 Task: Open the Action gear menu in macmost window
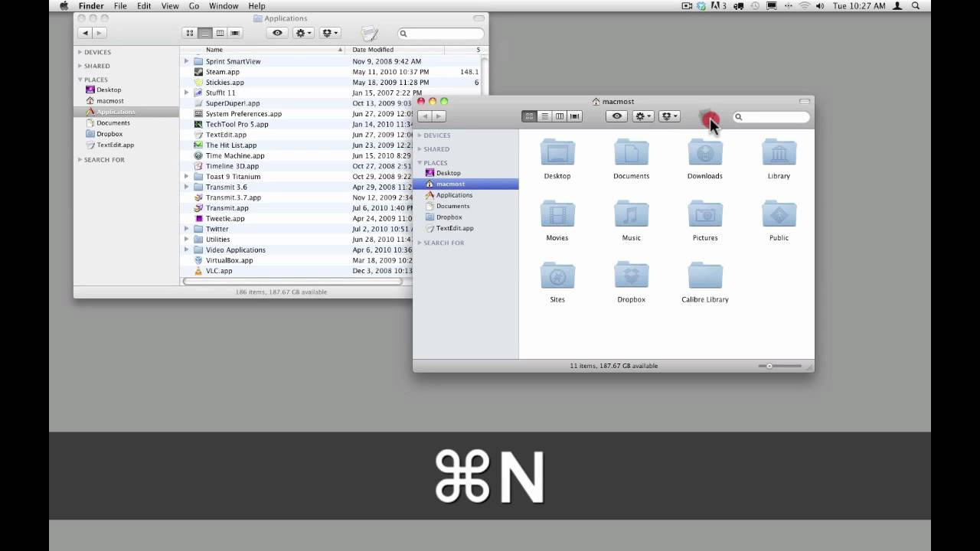tap(643, 116)
